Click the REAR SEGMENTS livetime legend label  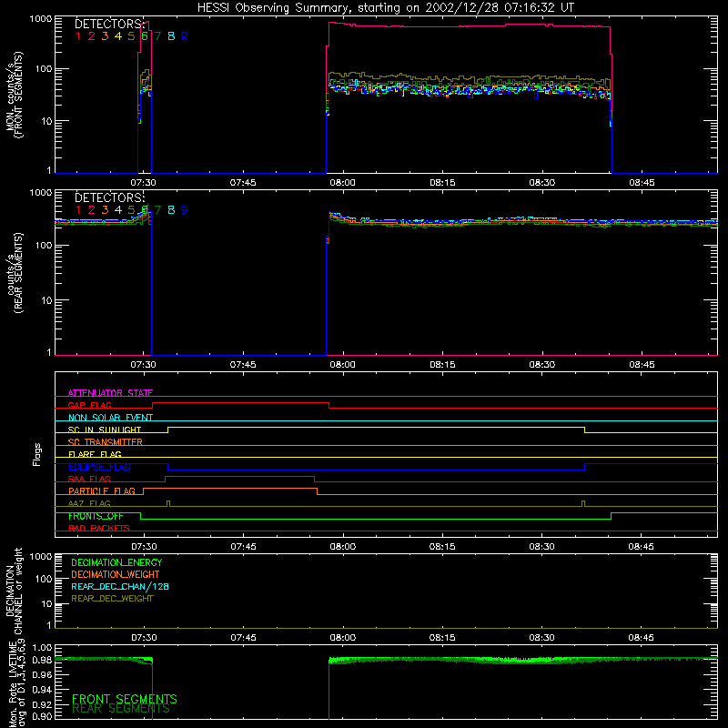click(121, 709)
